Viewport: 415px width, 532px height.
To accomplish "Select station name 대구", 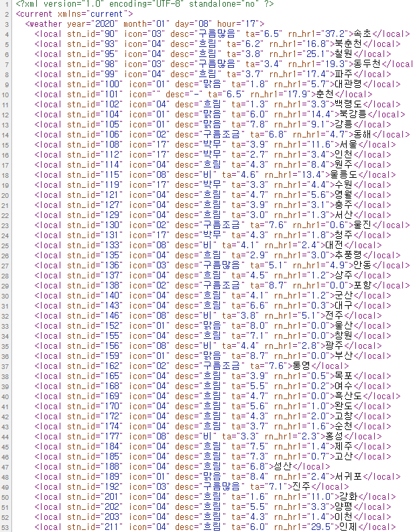I will pyautogui.click(x=344, y=306).
